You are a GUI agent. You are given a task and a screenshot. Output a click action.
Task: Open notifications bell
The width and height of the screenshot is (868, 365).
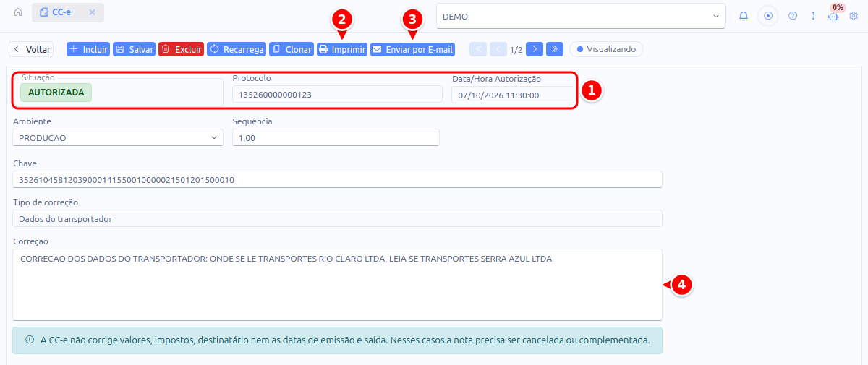pos(744,16)
